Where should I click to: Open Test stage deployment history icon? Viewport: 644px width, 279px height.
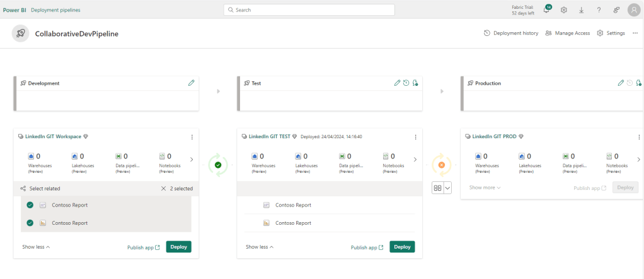tap(406, 83)
